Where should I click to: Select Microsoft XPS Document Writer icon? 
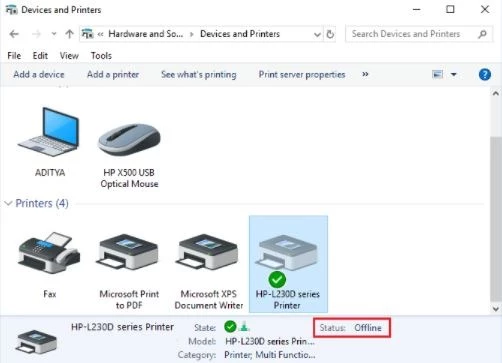point(208,252)
